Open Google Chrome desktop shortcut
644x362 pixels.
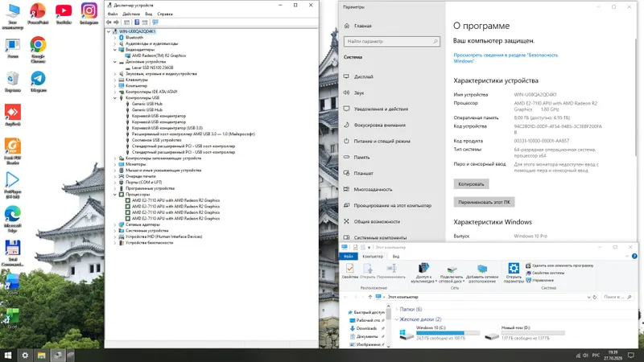[x=38, y=50]
